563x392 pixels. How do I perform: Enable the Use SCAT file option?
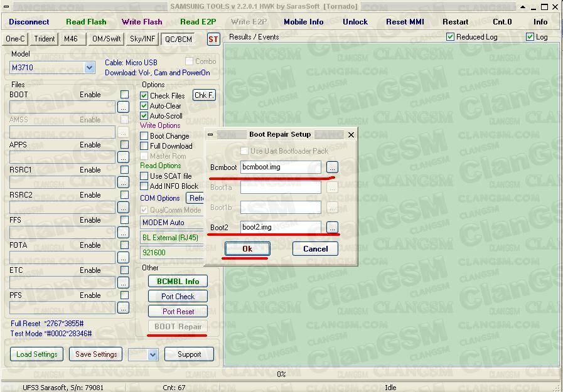[x=144, y=176]
